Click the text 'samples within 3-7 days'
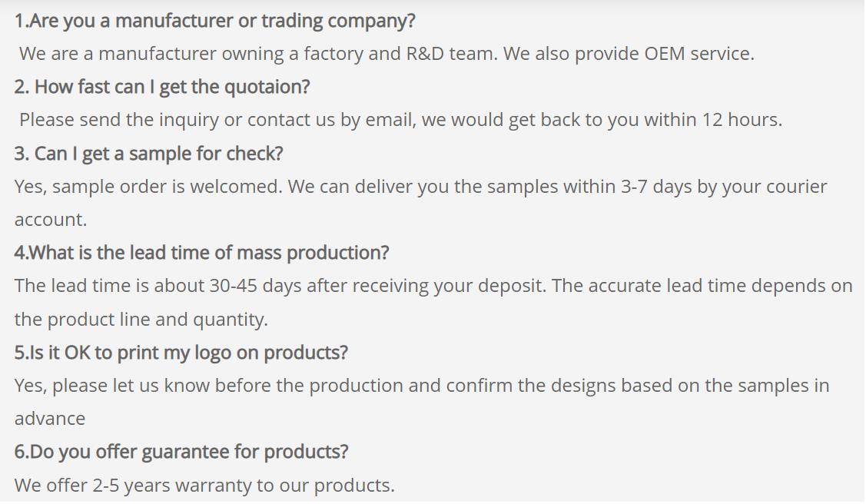 pyautogui.click(x=567, y=187)
